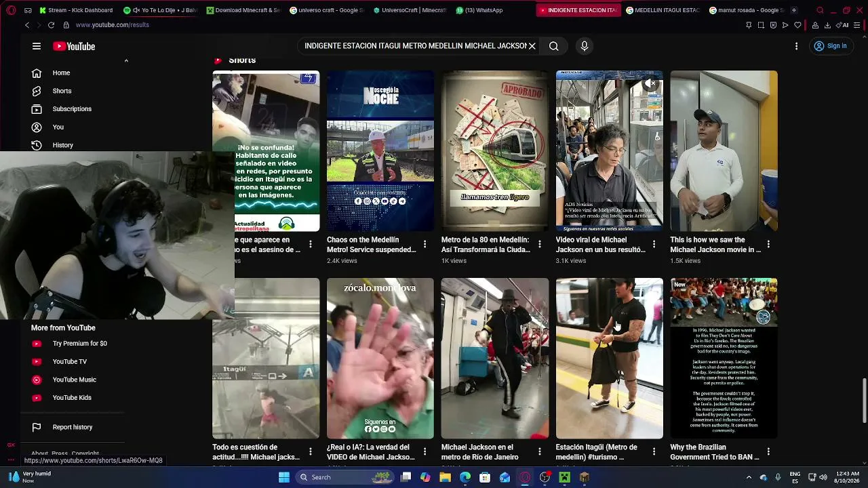Play the 'Chaos on the Medellín Metro' short thumbnail
Screen dimensions: 868x488
pyautogui.click(x=380, y=151)
